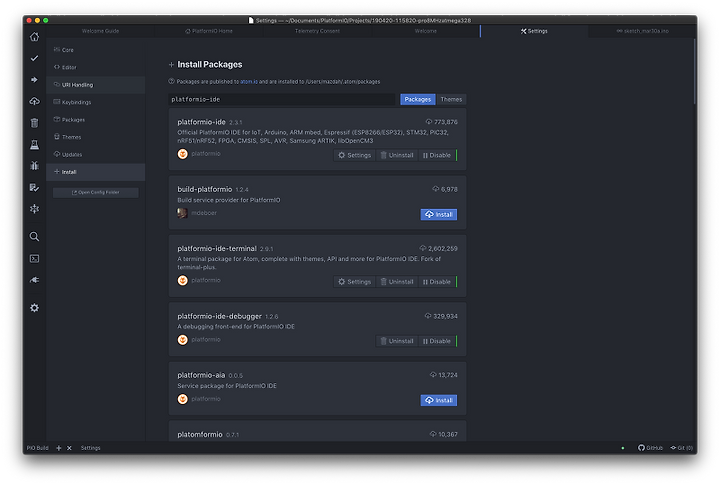Open platomformio package title
Image resolution: width=720 pixels, height=485 pixels.
(x=200, y=434)
